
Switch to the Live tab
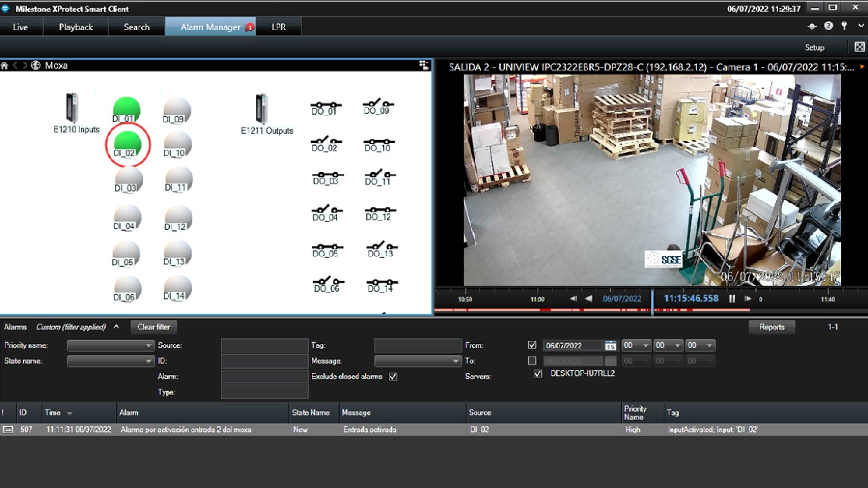pos(20,27)
